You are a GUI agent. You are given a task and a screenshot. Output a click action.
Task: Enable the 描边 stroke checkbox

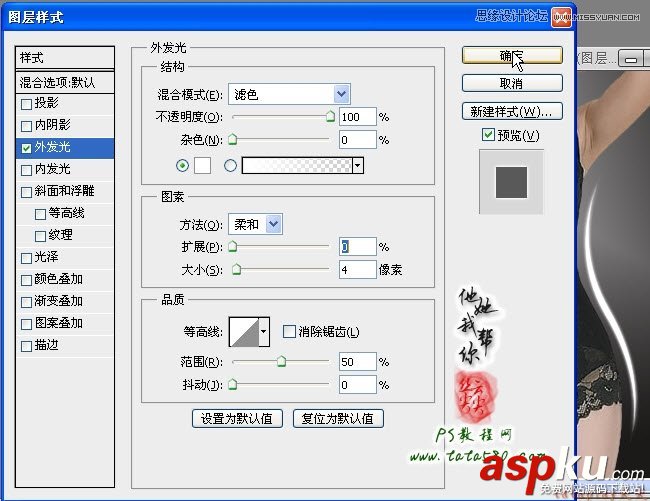coord(26,346)
